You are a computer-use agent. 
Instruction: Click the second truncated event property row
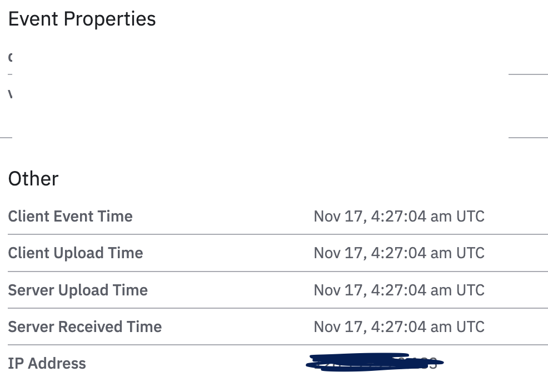(x=11, y=94)
